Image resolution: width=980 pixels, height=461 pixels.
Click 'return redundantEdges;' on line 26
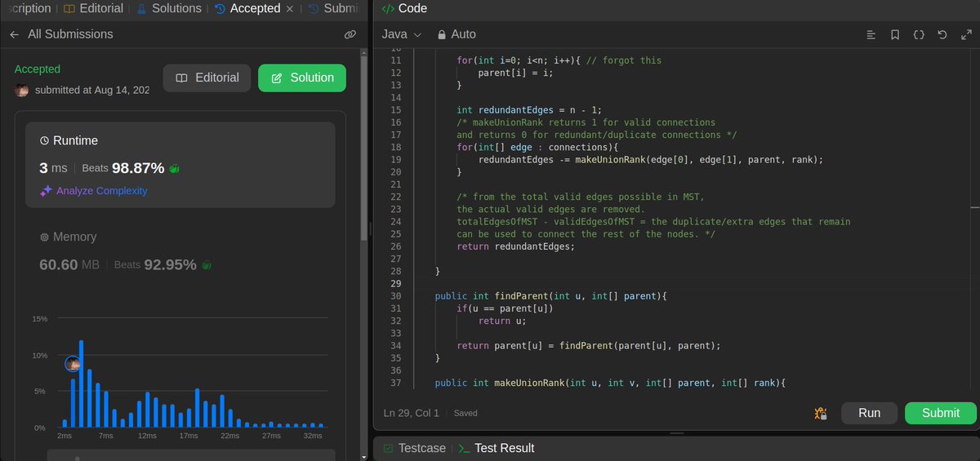pos(515,246)
